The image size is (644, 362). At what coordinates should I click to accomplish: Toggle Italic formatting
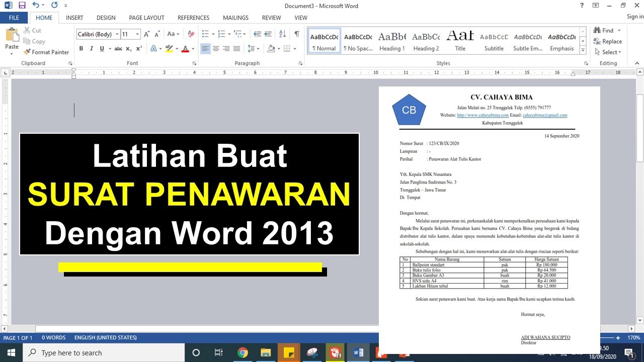pos(92,49)
